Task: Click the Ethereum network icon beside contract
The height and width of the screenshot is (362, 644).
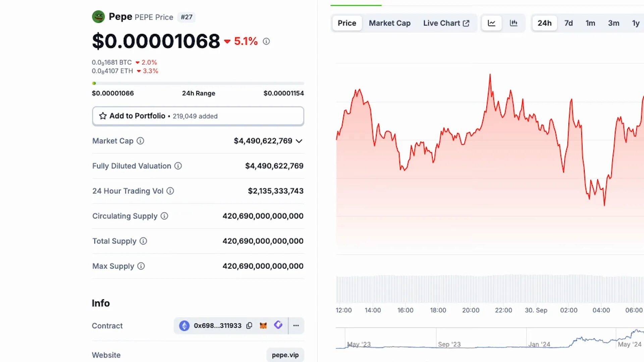Action: click(x=184, y=325)
